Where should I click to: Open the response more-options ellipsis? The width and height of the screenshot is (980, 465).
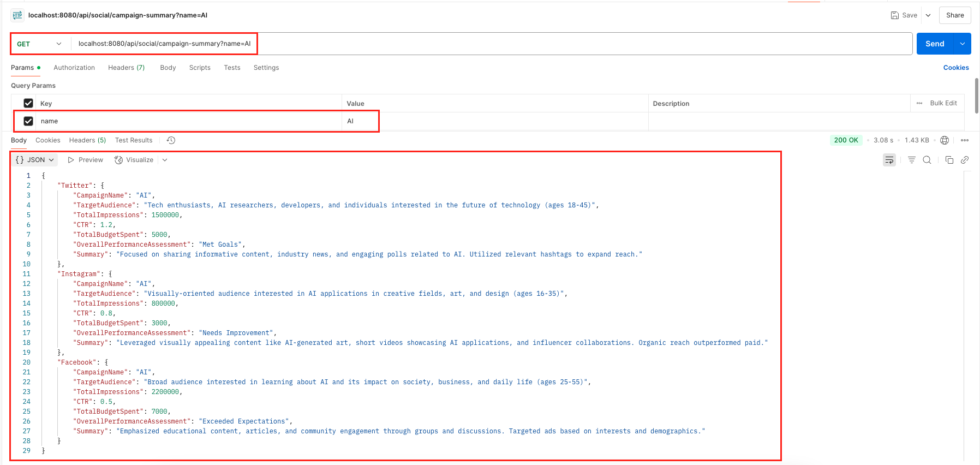(x=965, y=140)
